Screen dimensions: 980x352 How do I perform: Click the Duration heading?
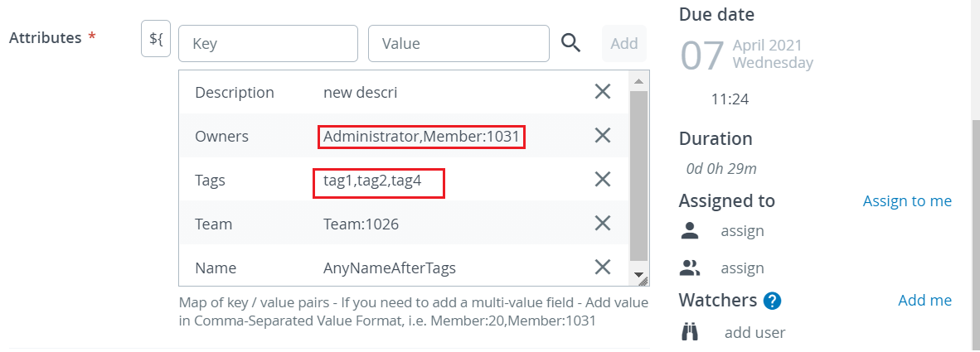(716, 138)
